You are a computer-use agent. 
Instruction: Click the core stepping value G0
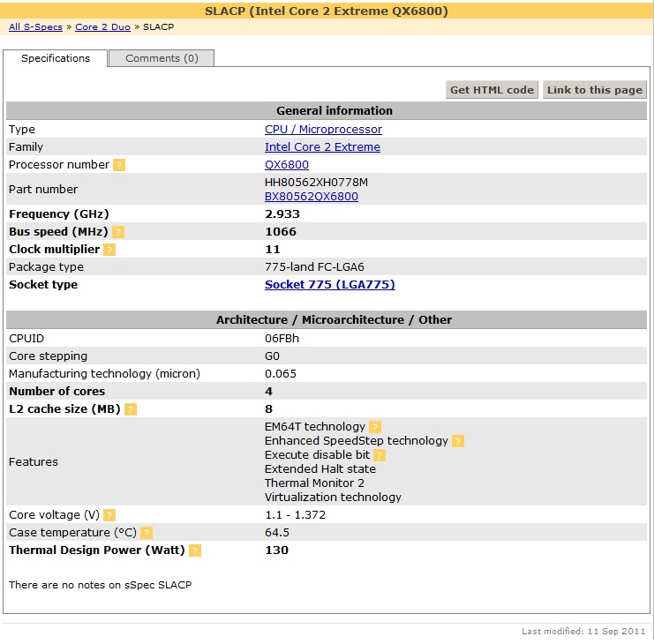click(272, 356)
